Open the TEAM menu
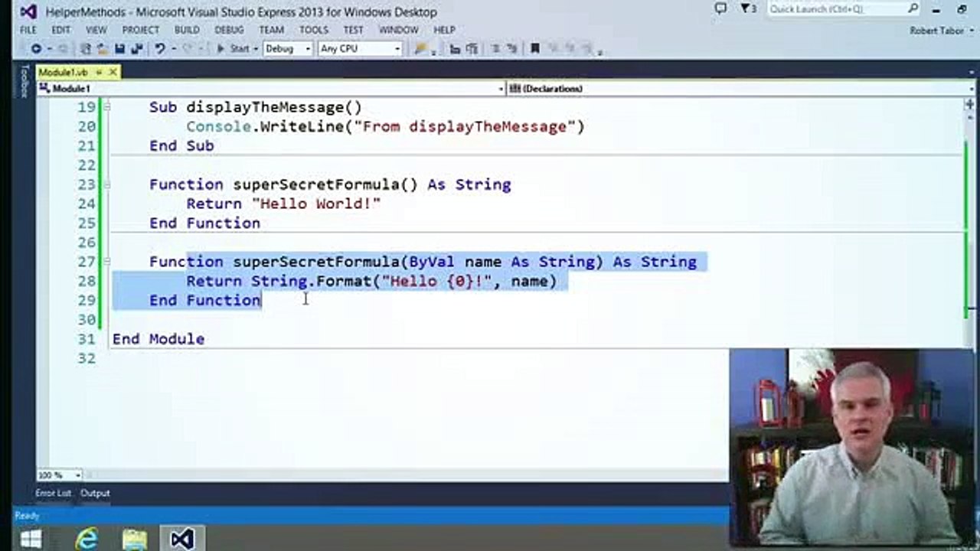Image resolution: width=980 pixels, height=551 pixels. 271,30
